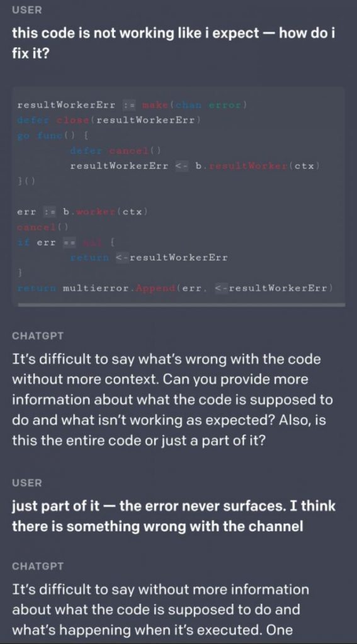Click the standalone 'cancel()' code line

pos(42,227)
